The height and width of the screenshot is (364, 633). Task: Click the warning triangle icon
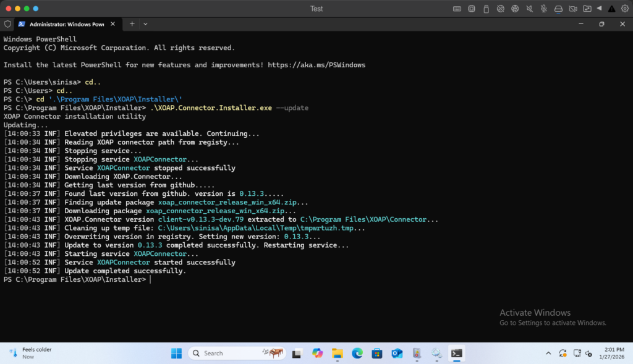tap(611, 9)
